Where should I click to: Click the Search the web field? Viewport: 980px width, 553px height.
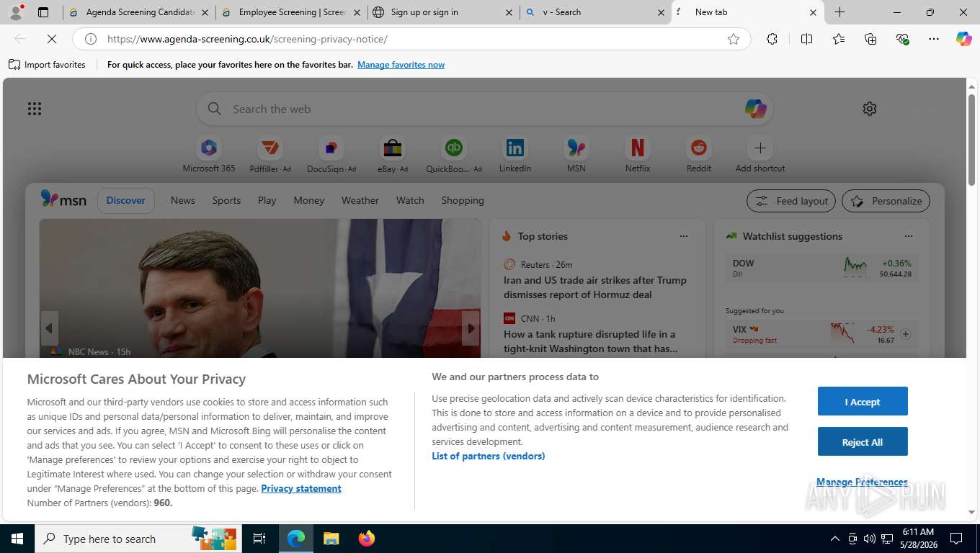tap(484, 109)
